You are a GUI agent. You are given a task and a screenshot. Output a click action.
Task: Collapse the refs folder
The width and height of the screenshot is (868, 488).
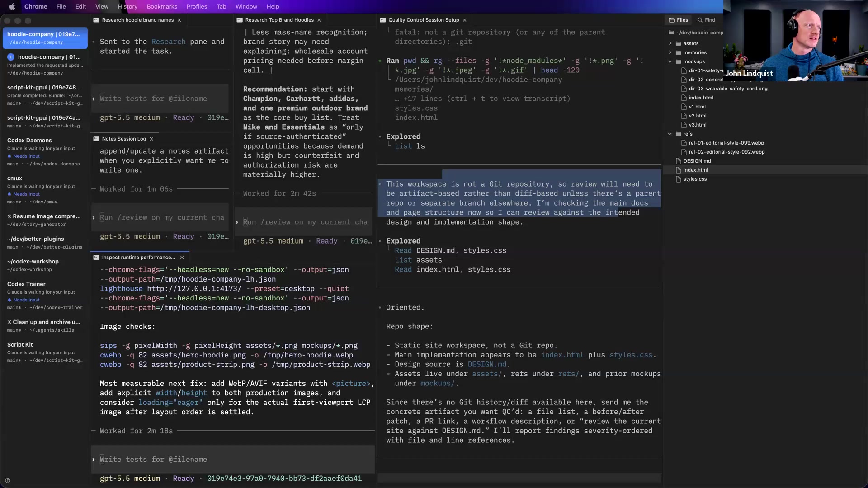670,134
